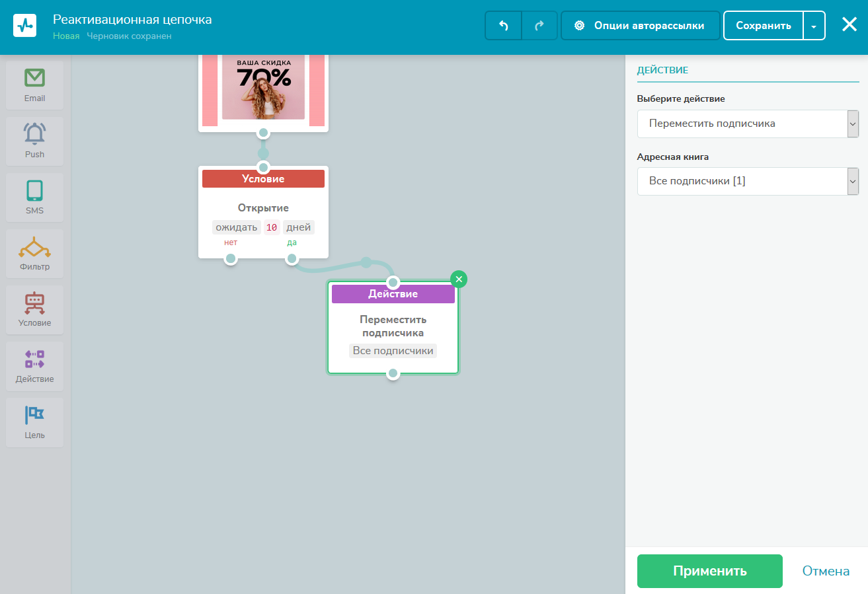Click the Сохранить button
Viewport: 868px width, 594px height.
click(x=764, y=26)
